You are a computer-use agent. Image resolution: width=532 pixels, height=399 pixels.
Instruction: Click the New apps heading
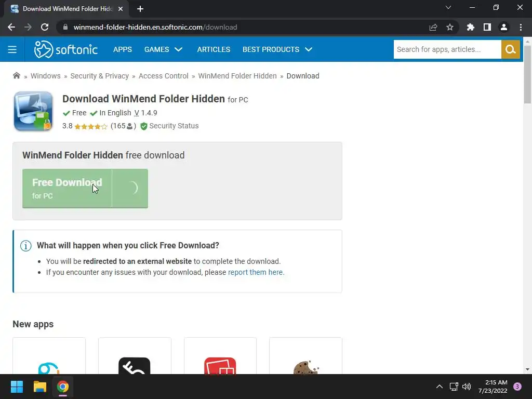coord(33,324)
